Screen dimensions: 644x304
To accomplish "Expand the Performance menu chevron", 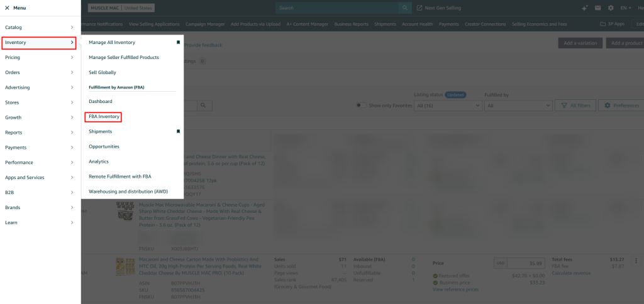I will pos(72,163).
